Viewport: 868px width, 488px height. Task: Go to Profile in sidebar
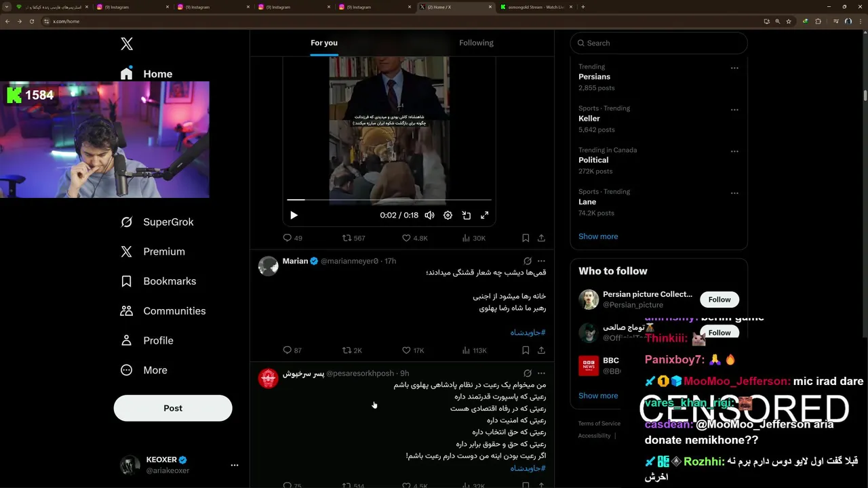pos(146,340)
